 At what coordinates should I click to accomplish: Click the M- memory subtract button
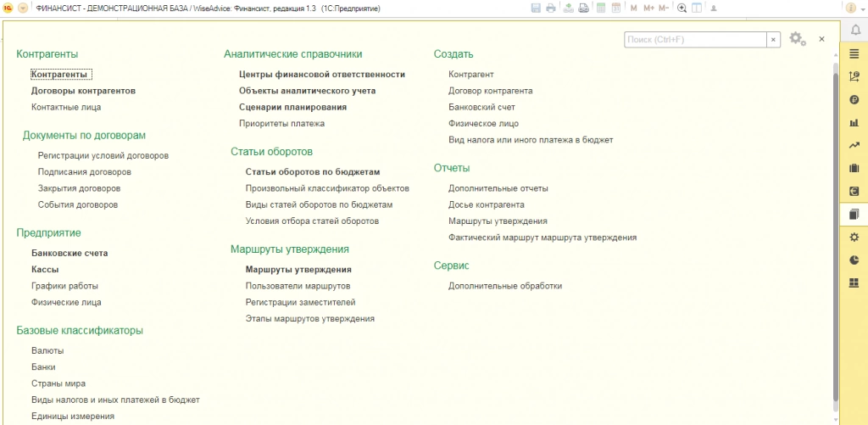(x=664, y=8)
